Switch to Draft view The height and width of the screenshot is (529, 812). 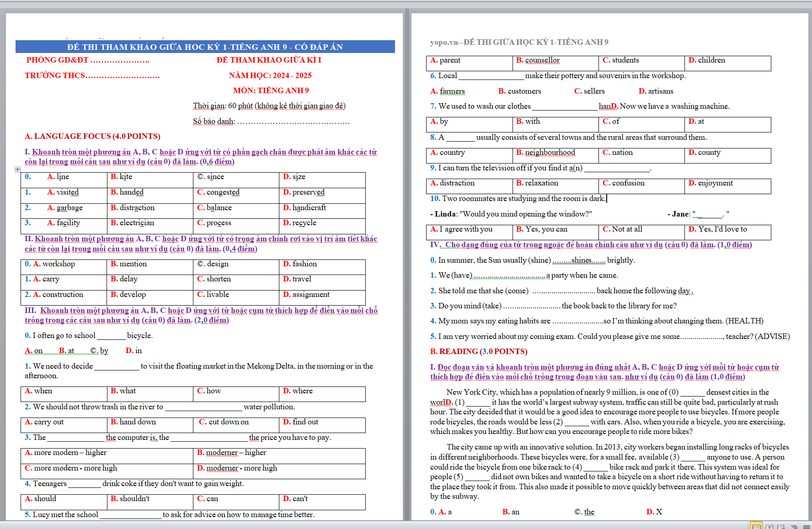[x=806, y=526]
